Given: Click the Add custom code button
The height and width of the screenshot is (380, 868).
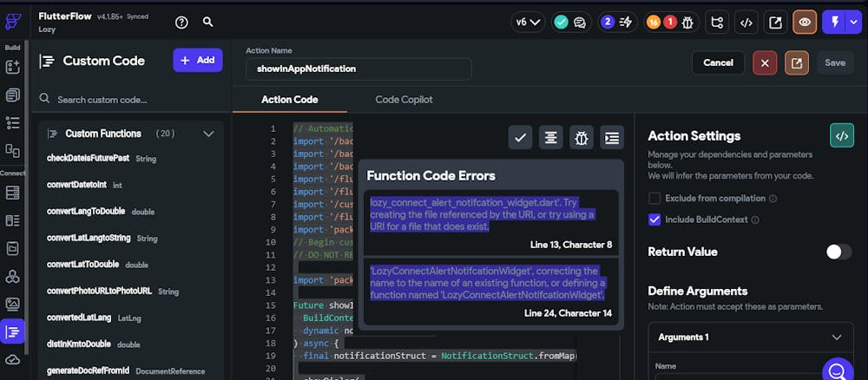Looking at the screenshot, I should click(x=198, y=60).
